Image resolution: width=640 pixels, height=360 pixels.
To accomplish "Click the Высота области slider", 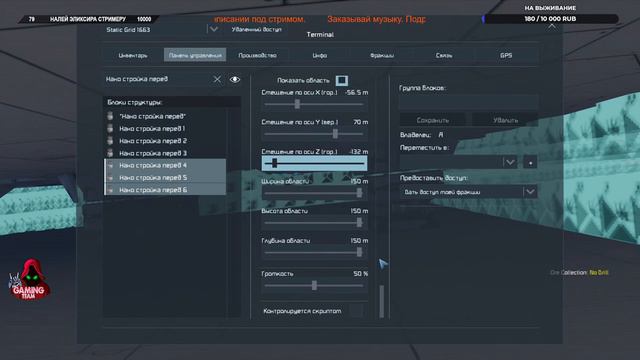I will tap(314, 222).
